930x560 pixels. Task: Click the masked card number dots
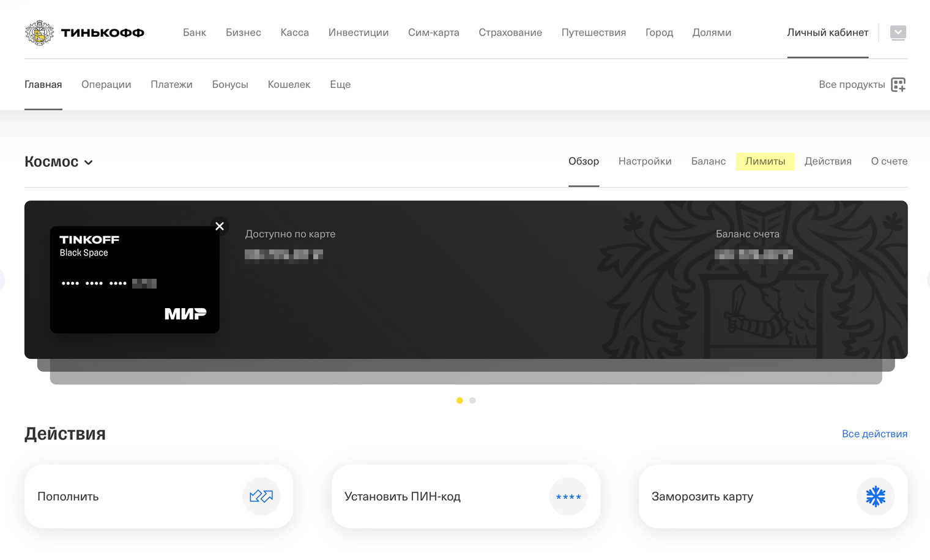(94, 283)
